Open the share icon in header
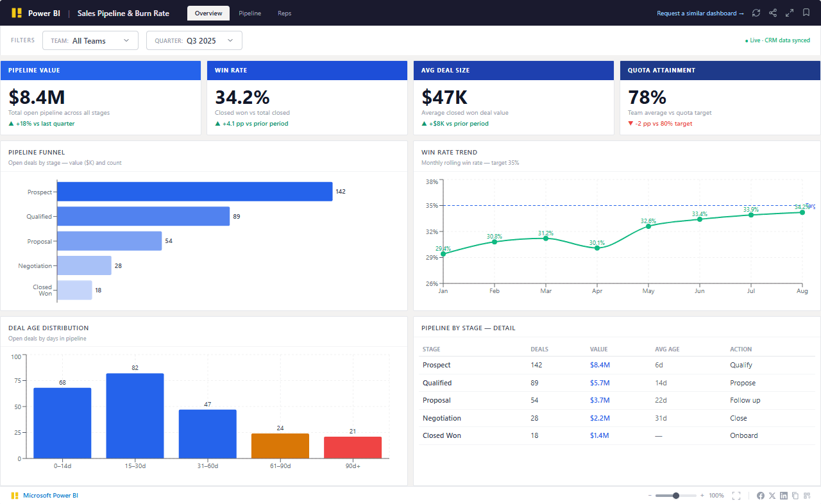Image resolution: width=821 pixels, height=504 pixels. point(773,13)
